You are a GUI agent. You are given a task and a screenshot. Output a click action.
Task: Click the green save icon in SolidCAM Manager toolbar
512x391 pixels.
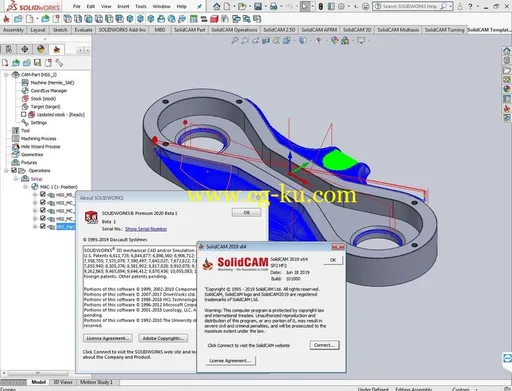pyautogui.click(x=37, y=62)
